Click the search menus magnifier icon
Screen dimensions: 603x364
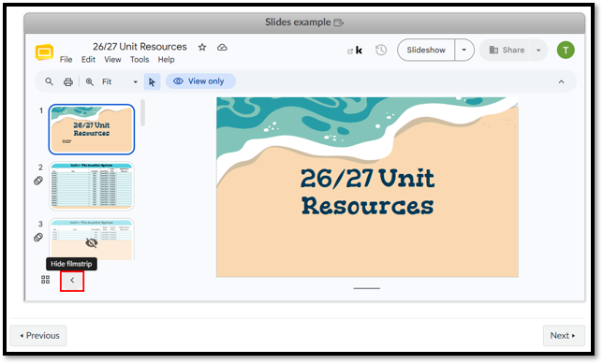point(50,81)
